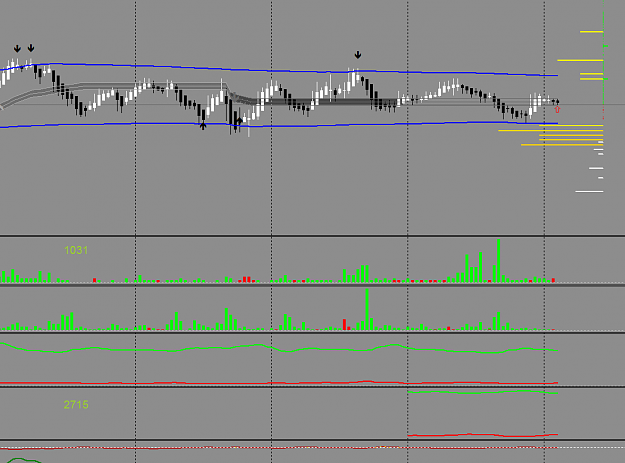Select the leftmost black down arrow signal

[17, 49]
